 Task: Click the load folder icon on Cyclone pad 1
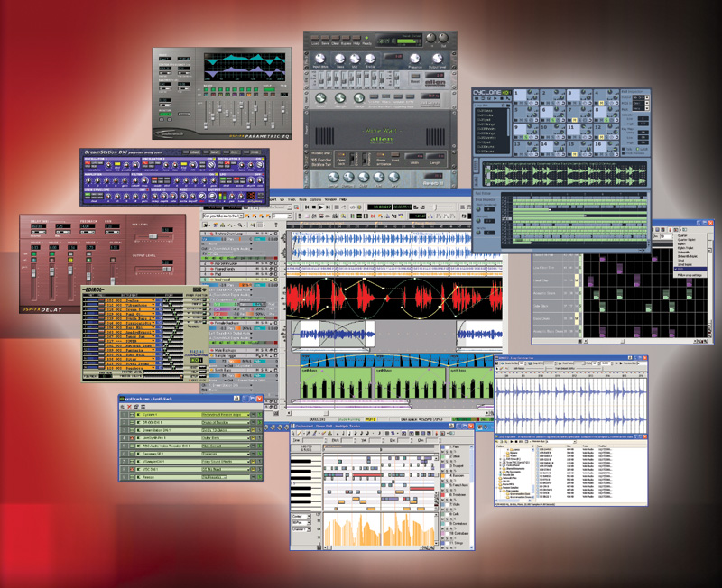(515, 102)
